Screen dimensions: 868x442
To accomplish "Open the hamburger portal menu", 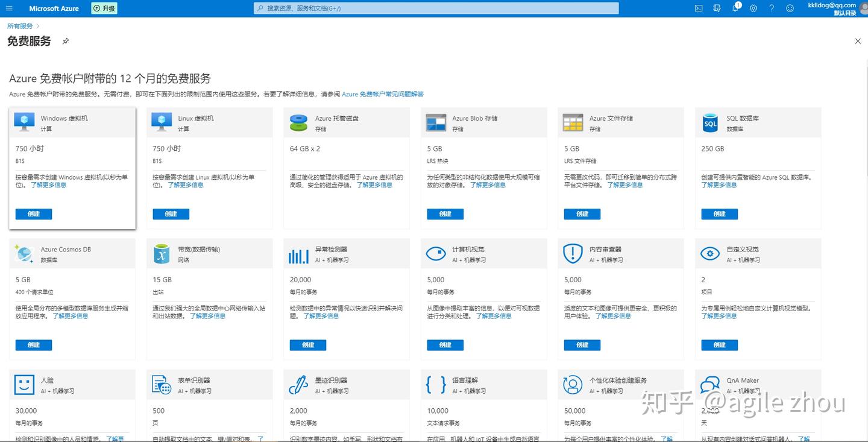I will pyautogui.click(x=9, y=8).
